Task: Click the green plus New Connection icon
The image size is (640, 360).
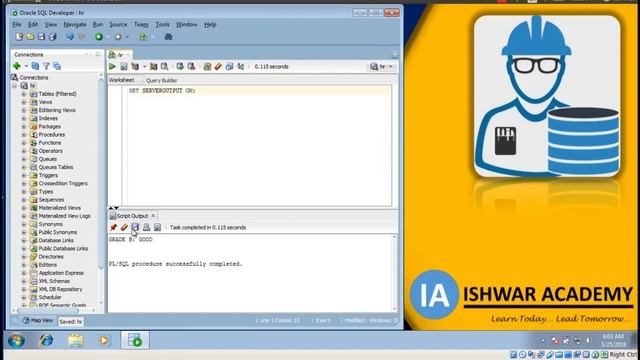Action: [x=17, y=66]
